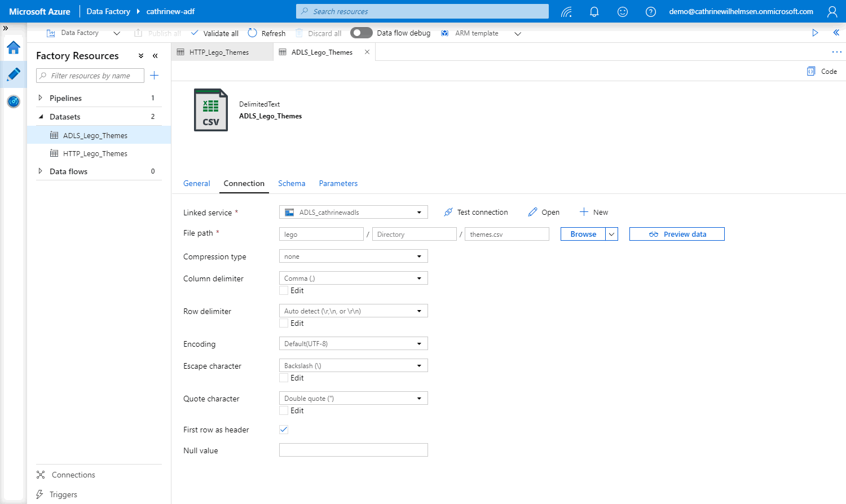Switch to the Schema tab
The image size is (846, 504).
tap(292, 184)
